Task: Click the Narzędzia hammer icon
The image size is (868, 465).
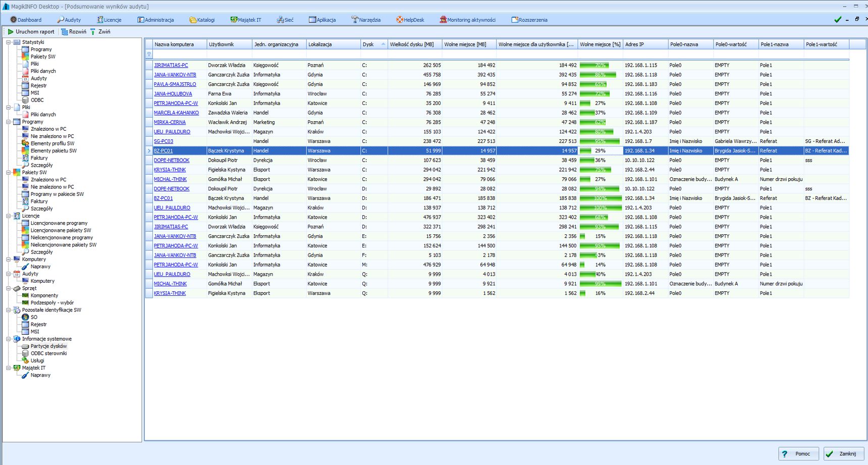Action: coord(355,20)
